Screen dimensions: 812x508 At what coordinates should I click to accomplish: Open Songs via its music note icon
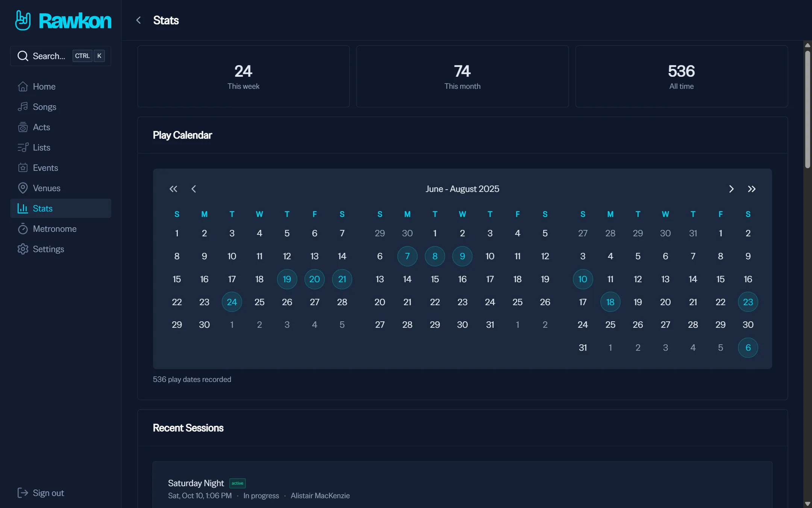click(23, 107)
